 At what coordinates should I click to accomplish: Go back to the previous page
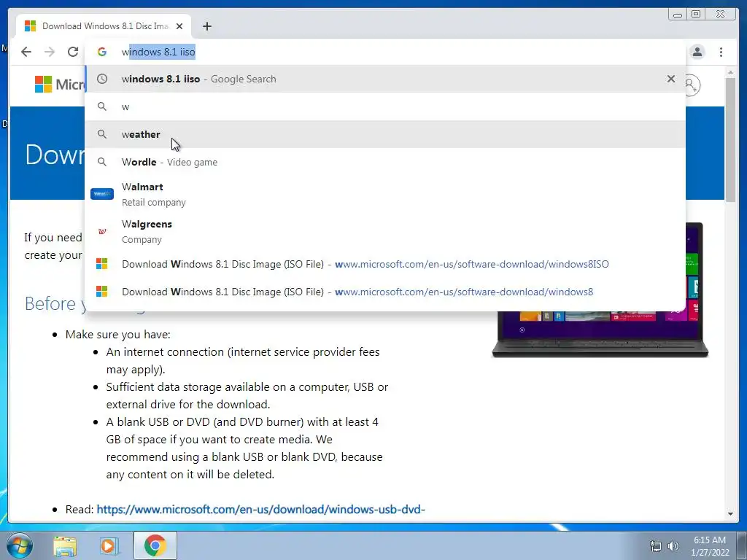pyautogui.click(x=26, y=52)
